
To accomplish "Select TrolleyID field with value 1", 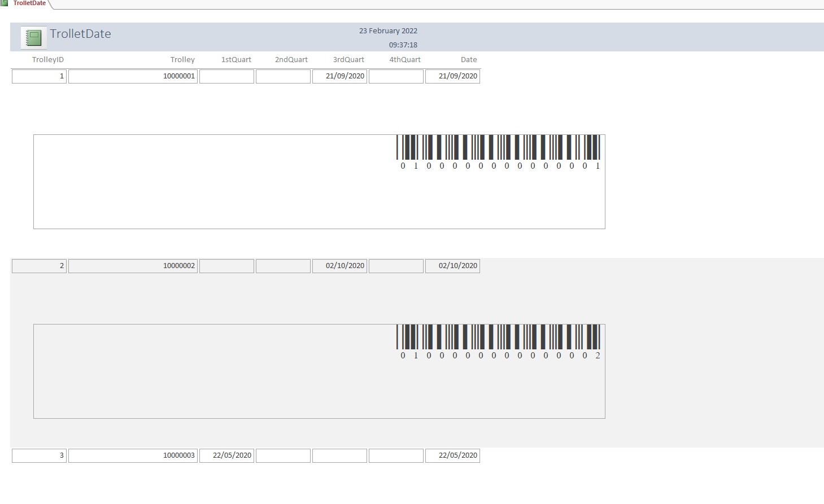I will (39, 76).
